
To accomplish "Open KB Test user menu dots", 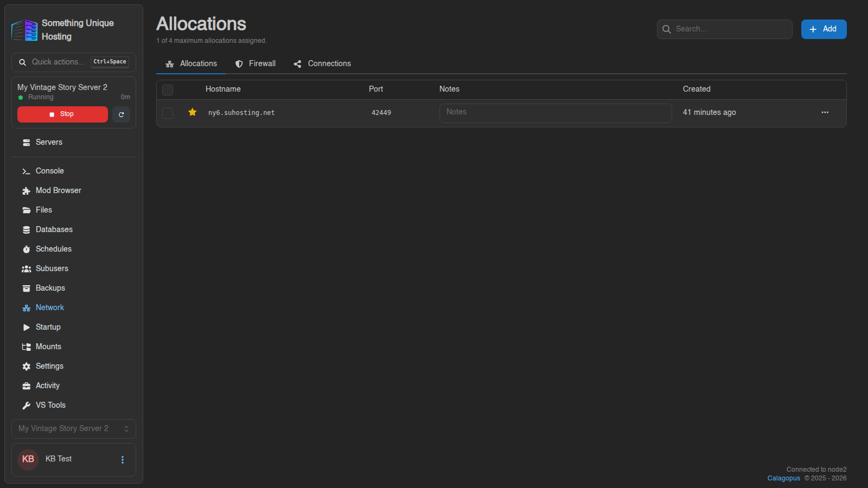I will [123, 460].
